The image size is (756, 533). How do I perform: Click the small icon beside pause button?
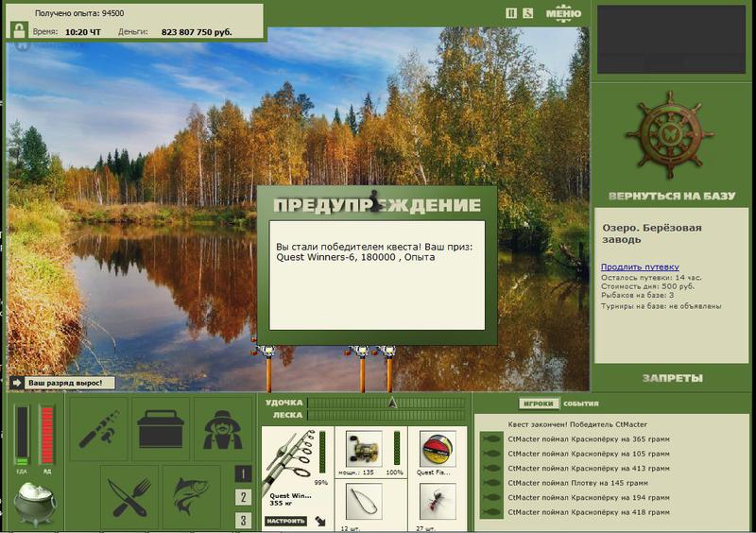[528, 13]
